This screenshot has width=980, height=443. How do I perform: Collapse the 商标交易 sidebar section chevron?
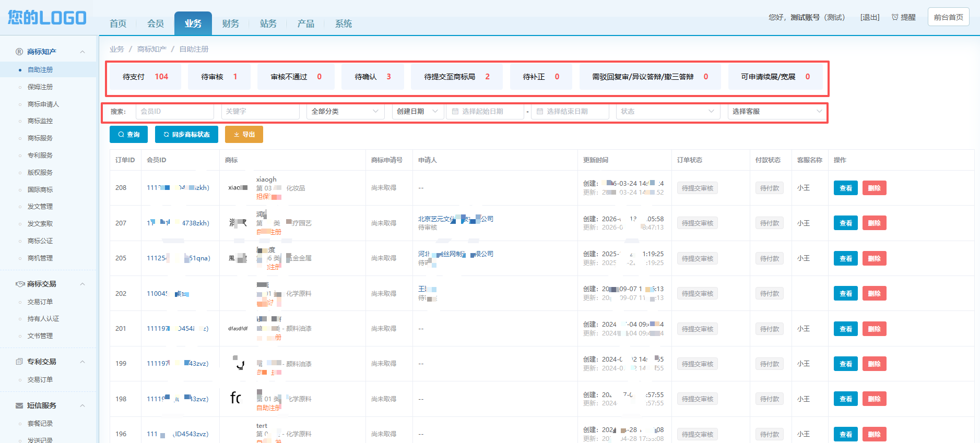[82, 284]
